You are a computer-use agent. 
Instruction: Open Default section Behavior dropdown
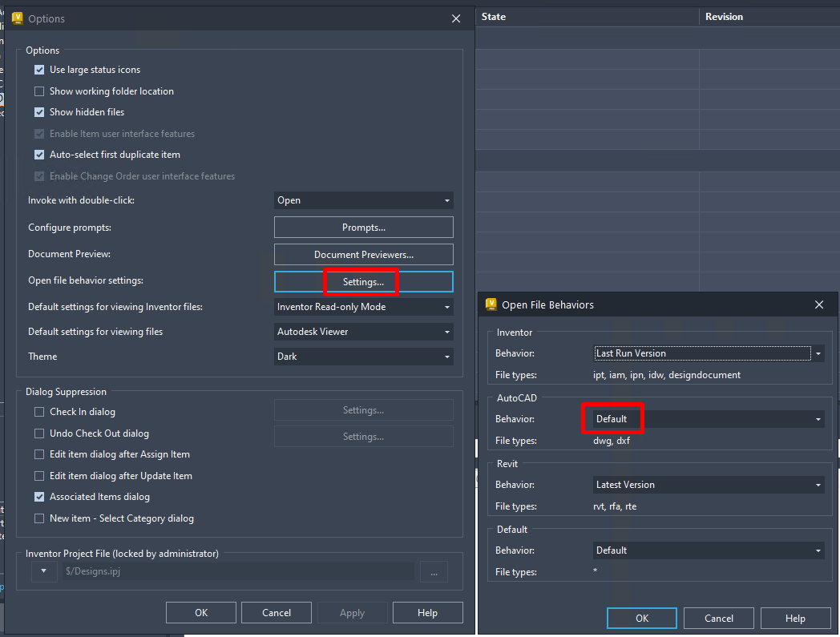(709, 550)
